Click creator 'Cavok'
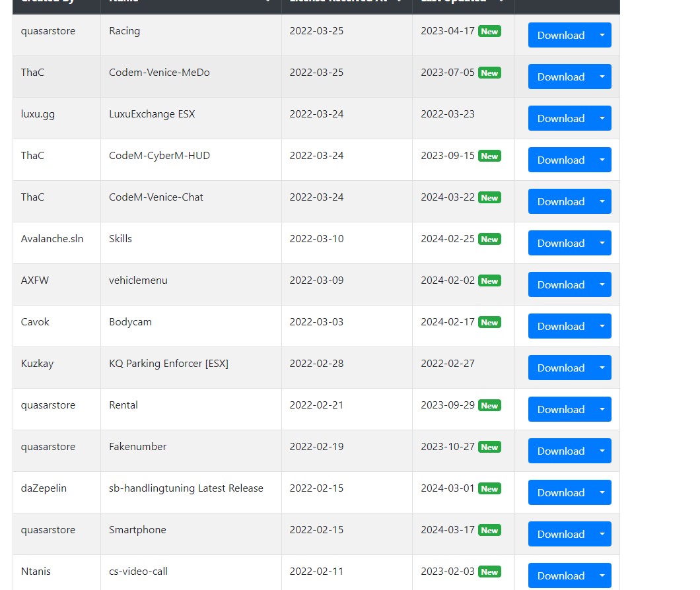This screenshot has width=700, height=590. coord(35,322)
